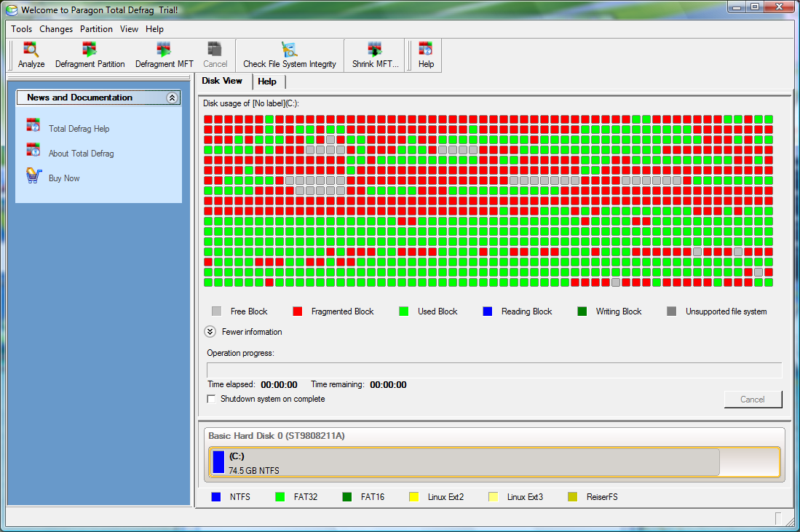800x532 pixels.
Task: Open the Help menu in menu bar
Action: tap(154, 29)
